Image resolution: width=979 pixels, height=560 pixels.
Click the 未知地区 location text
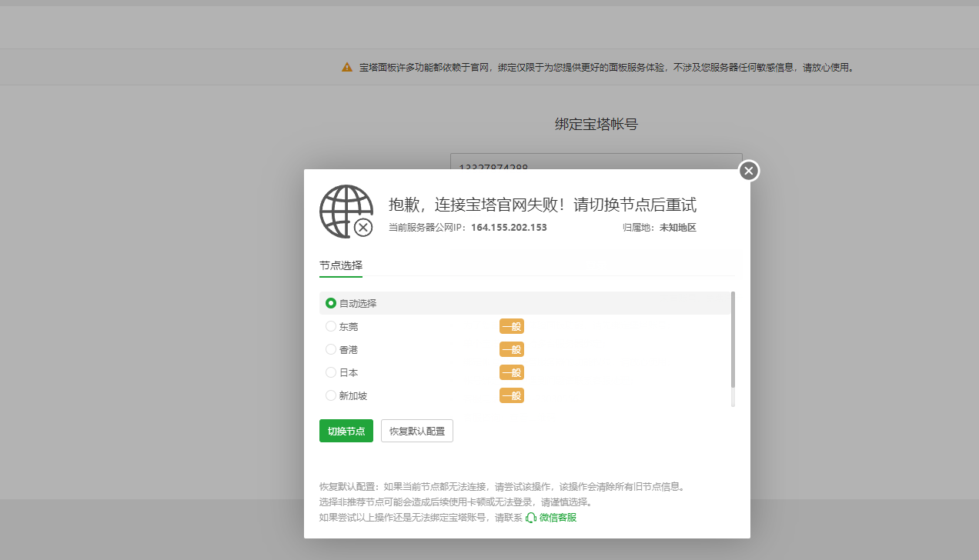pos(677,228)
